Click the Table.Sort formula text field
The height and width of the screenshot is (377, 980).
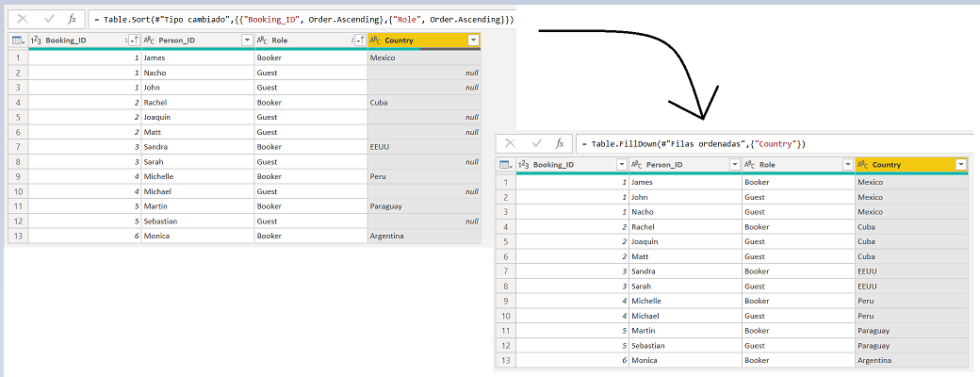click(302, 20)
